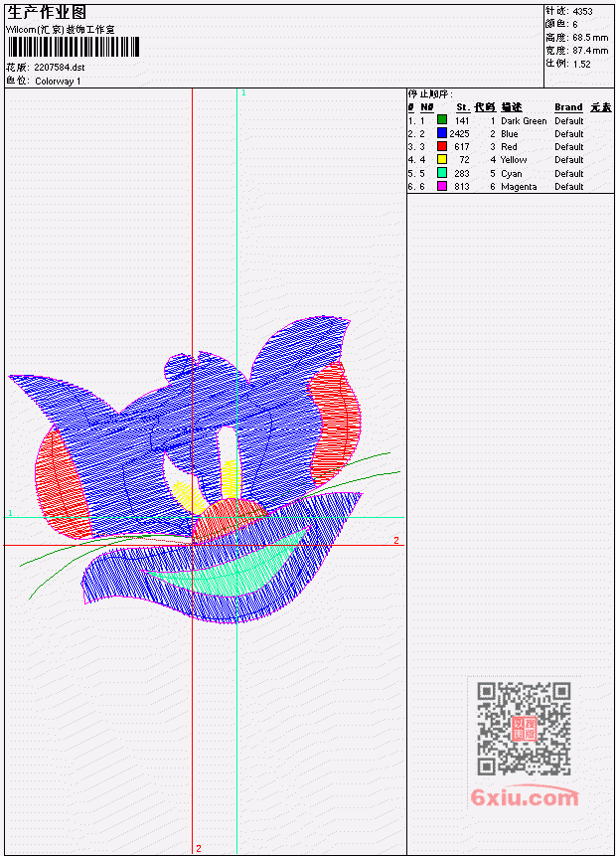This screenshot has height=856, width=616.
Task: Click the Dark Green color swatch
Action: (442, 120)
